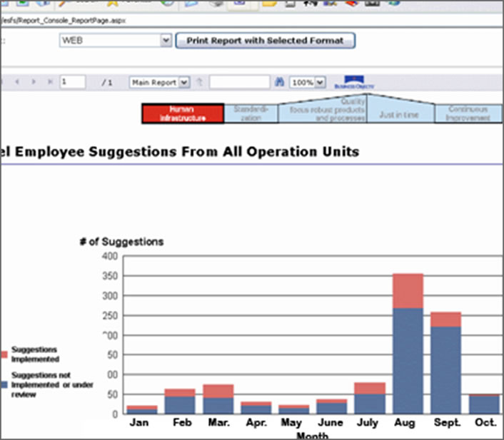Expand the Main Report dropdown
504x440 pixels.
click(184, 82)
